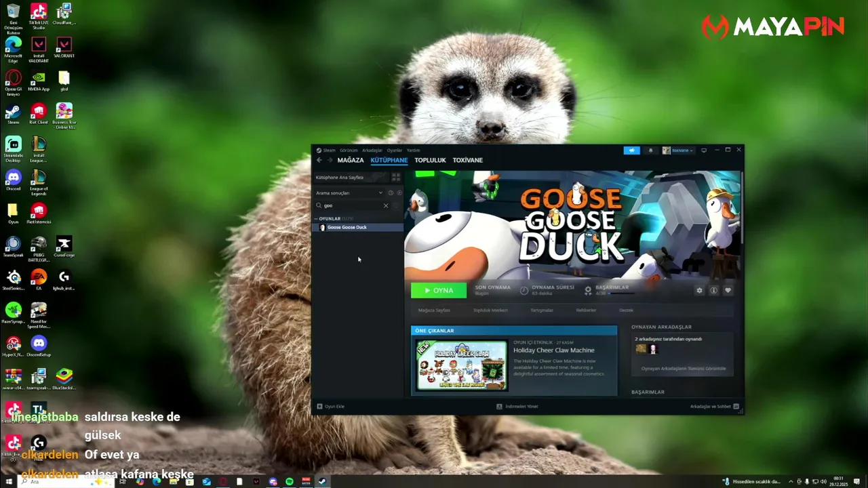The image size is (868, 488).
Task: Open the BlueStacks desktop shortcut
Action: [x=64, y=380]
